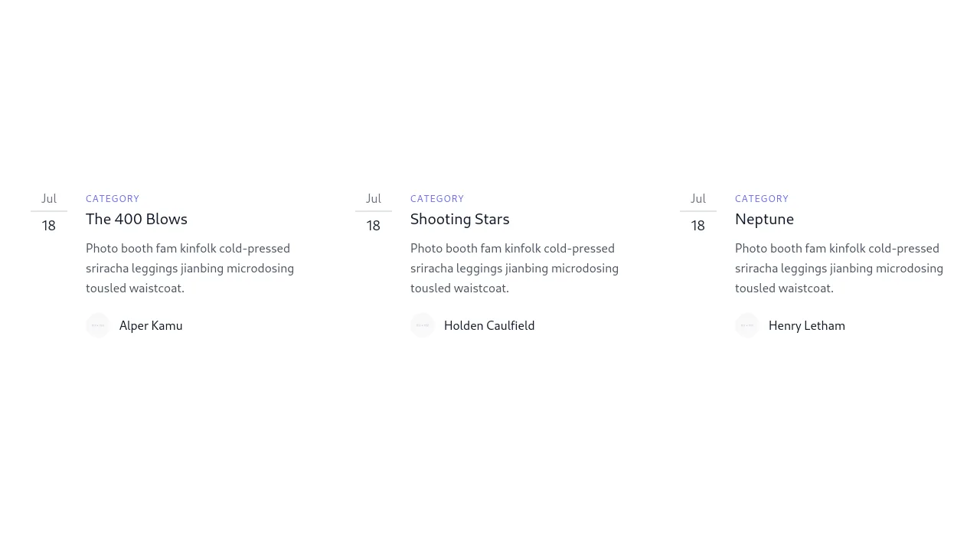Click Holden Caulfield's avatar image
This screenshot has height=551, width=980.
click(x=423, y=325)
